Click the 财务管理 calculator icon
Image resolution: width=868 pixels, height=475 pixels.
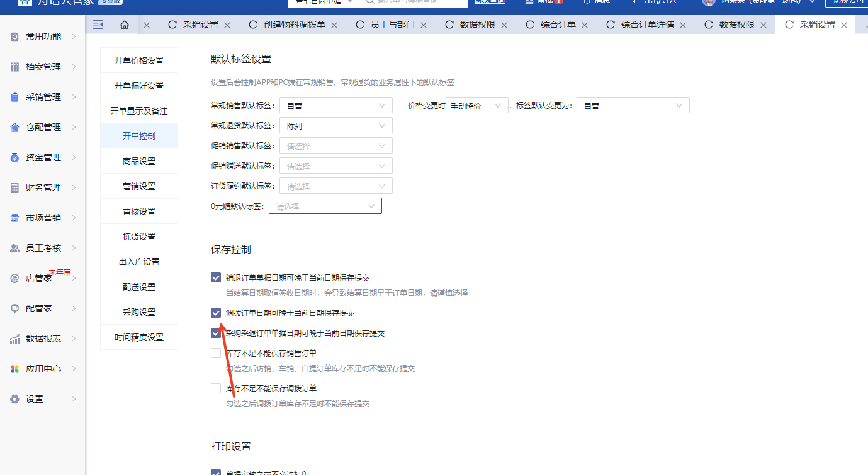point(15,187)
